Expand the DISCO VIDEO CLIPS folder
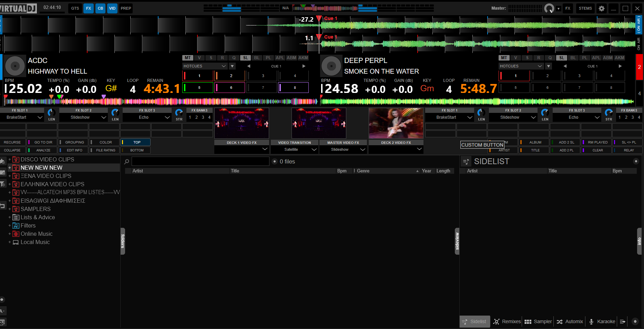Screen dimensions: 644x329 (x=10, y=159)
